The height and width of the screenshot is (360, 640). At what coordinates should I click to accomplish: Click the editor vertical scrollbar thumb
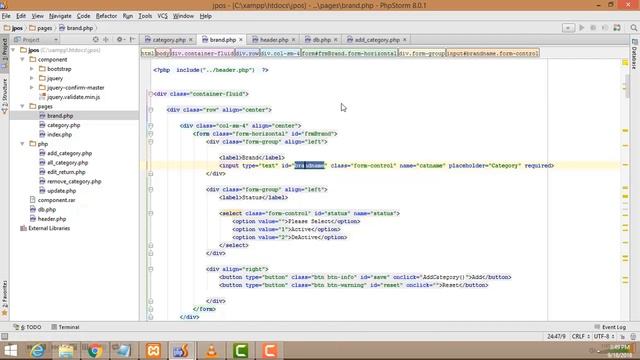627,87
